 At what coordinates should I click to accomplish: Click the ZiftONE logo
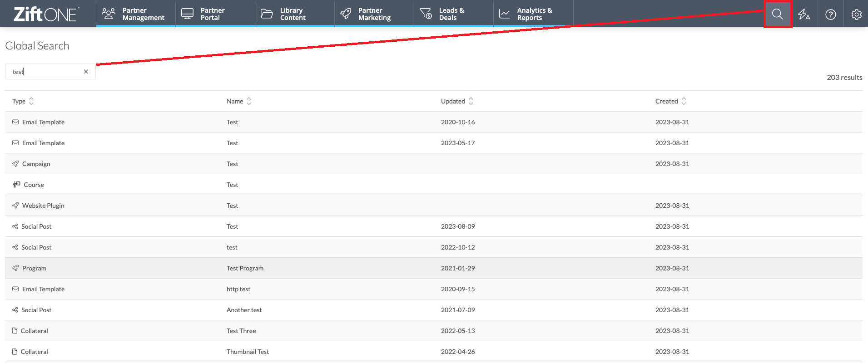tap(46, 15)
